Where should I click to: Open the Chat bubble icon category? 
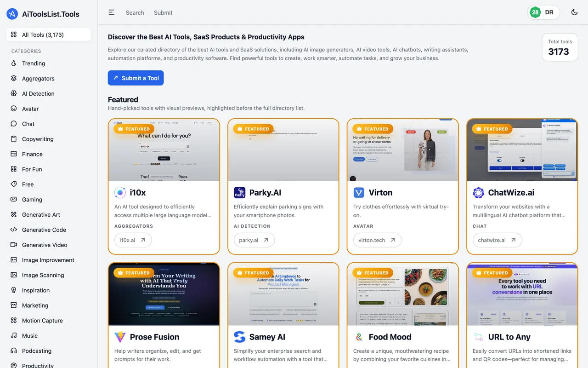[x=14, y=124]
